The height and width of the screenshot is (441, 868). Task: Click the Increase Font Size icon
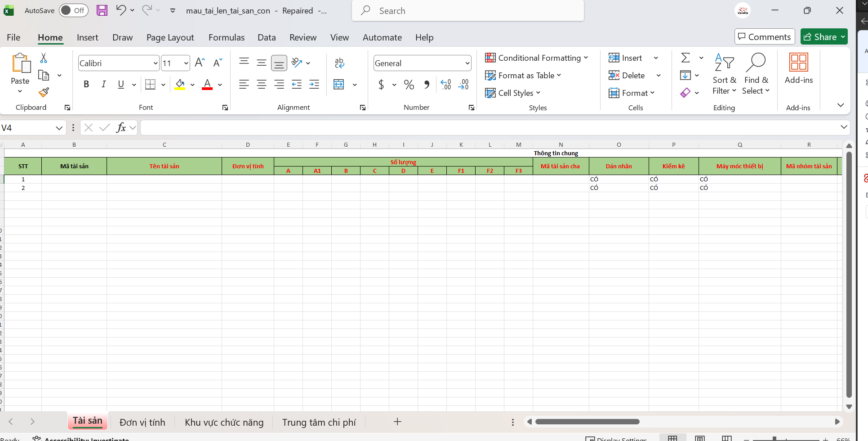(x=200, y=63)
